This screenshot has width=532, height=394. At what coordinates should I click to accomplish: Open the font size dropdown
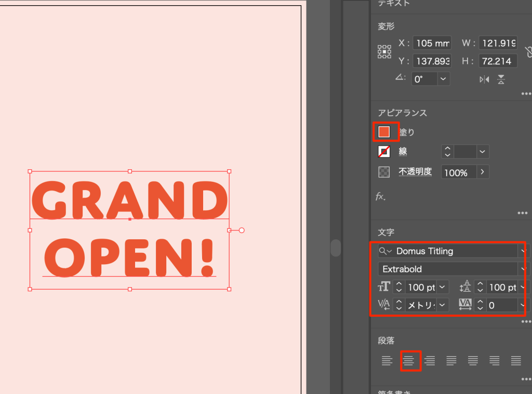click(442, 287)
